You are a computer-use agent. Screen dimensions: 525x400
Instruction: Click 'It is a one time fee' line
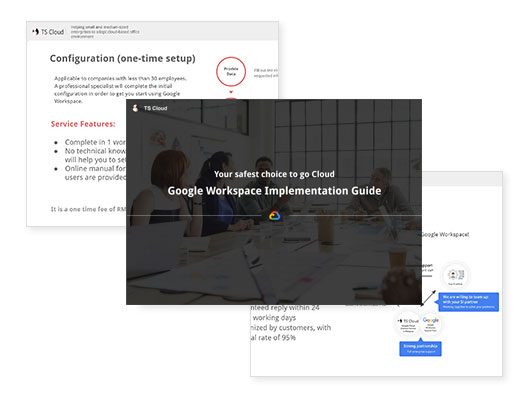coord(88,209)
